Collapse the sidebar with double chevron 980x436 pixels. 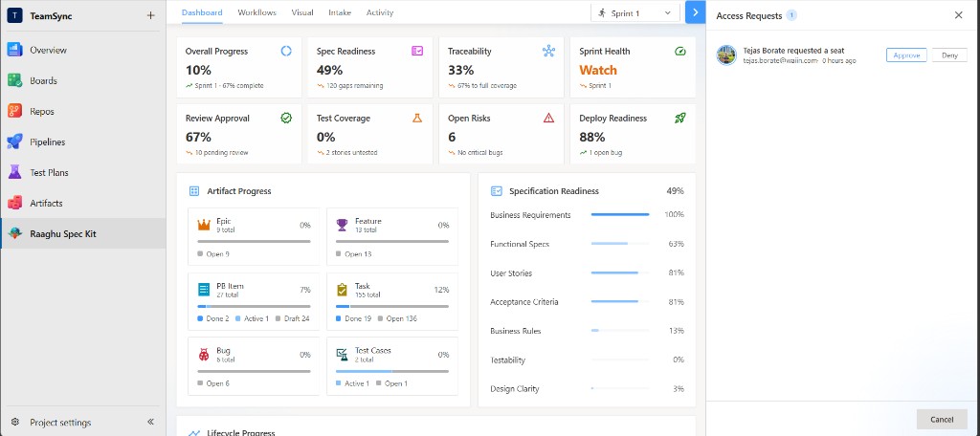150,423
